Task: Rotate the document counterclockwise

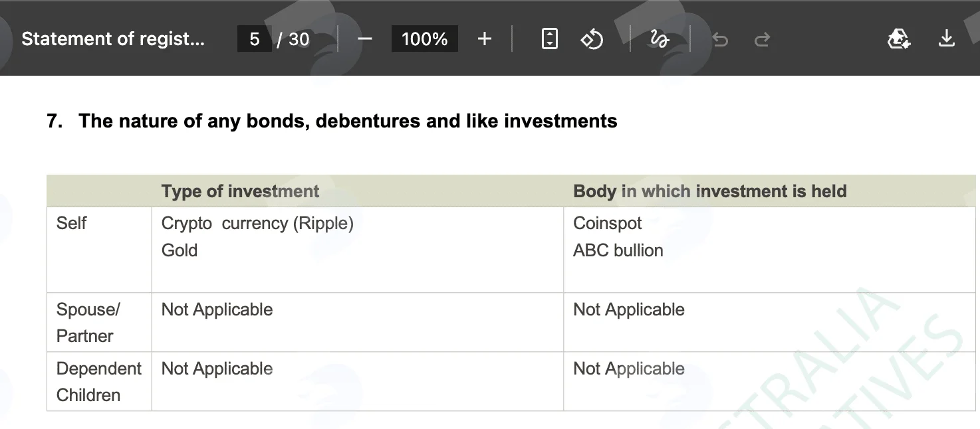Action: click(592, 39)
